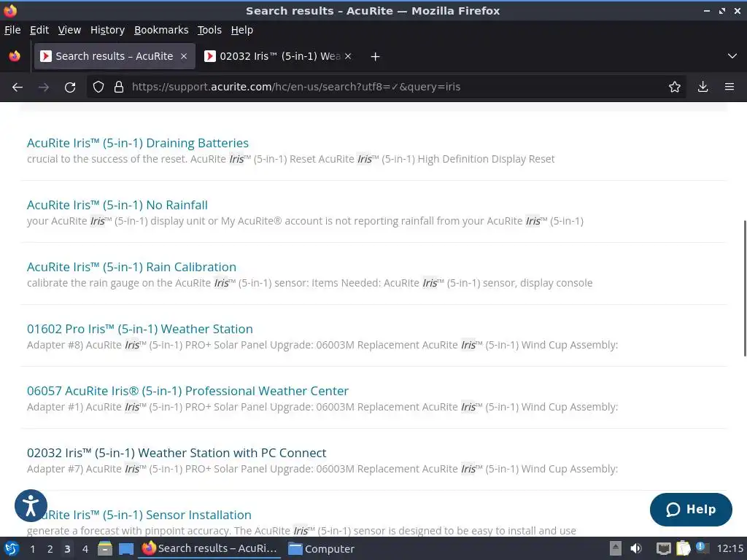Close the Search results – AcuRite tab
The image size is (747, 560).
point(184,57)
